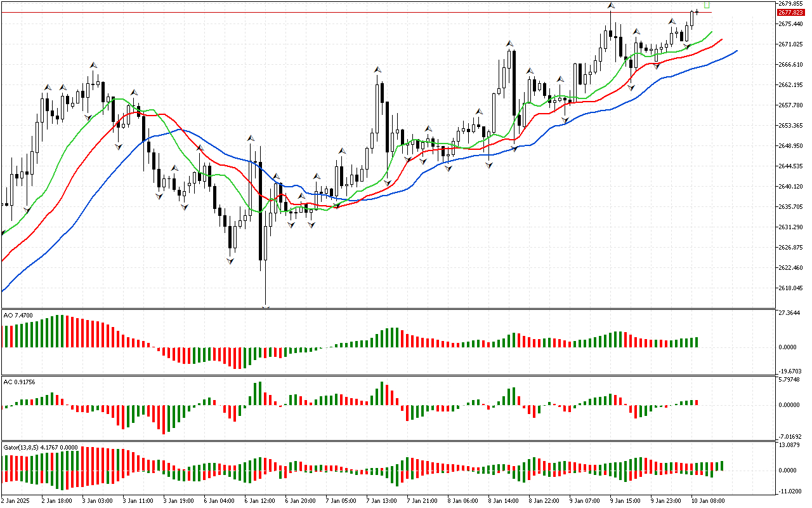Click the 10 Jan 08:00 time label
Image resolution: width=812 pixels, height=508 pixels.
tap(708, 500)
